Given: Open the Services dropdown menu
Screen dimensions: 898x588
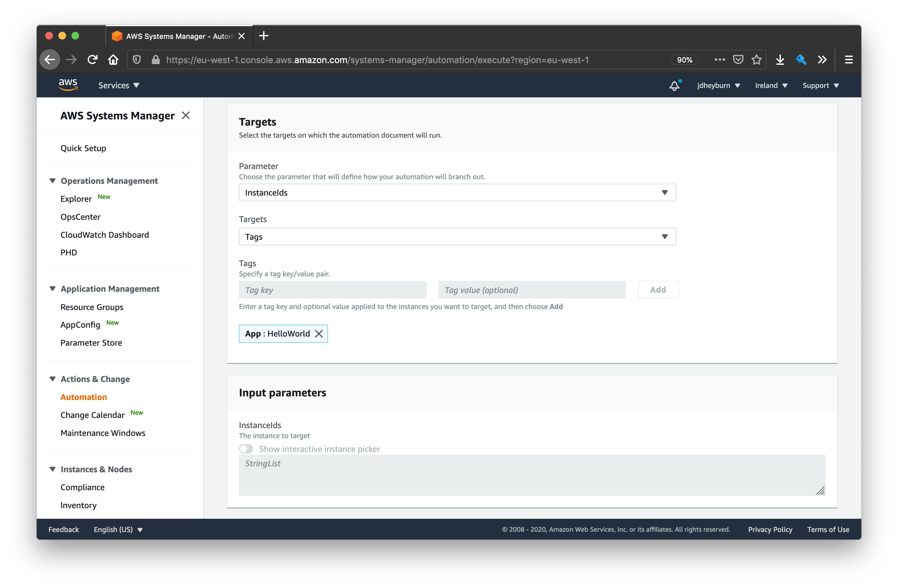Looking at the screenshot, I should coord(119,85).
